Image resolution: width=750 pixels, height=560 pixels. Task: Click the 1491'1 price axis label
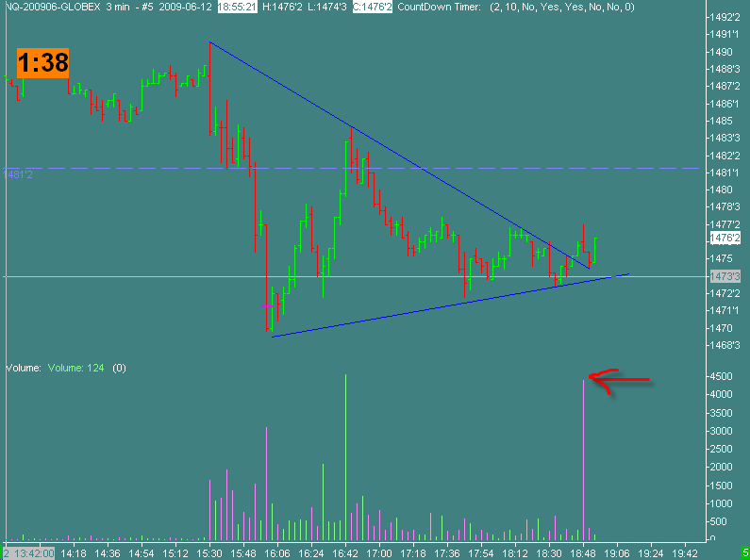tap(724, 34)
